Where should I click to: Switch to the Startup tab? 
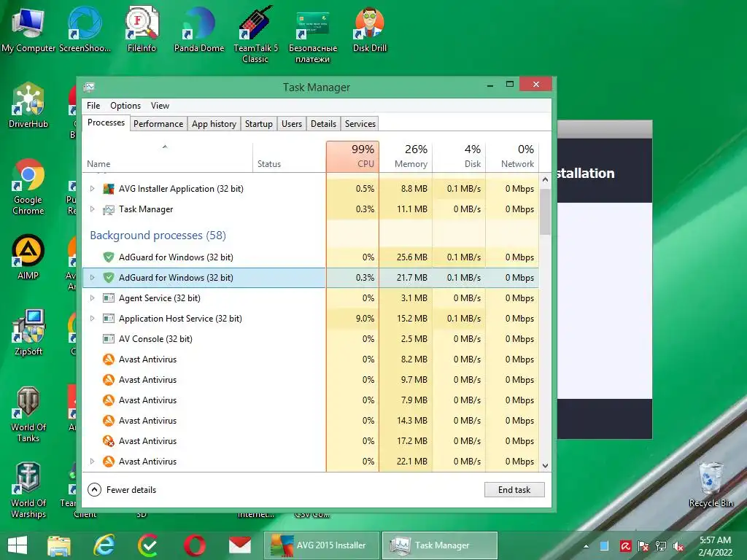point(259,124)
